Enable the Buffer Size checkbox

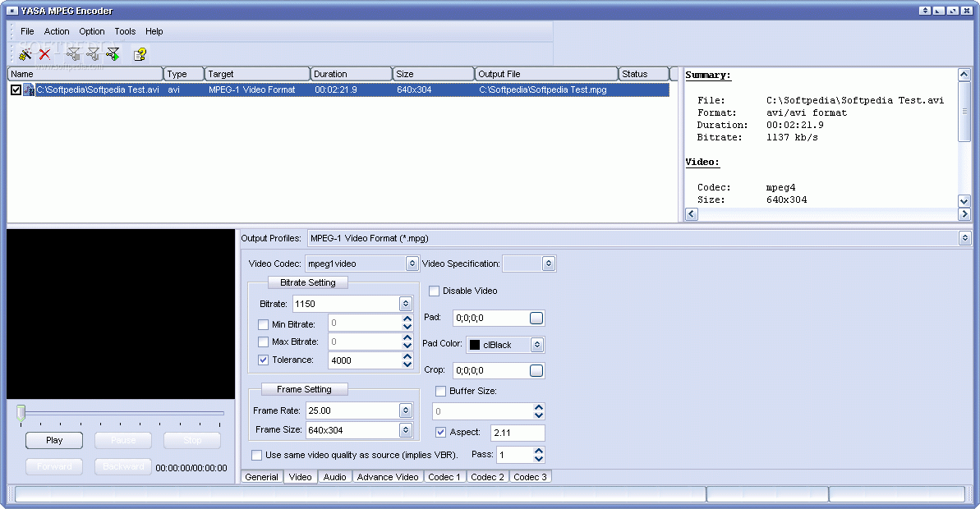tap(440, 391)
